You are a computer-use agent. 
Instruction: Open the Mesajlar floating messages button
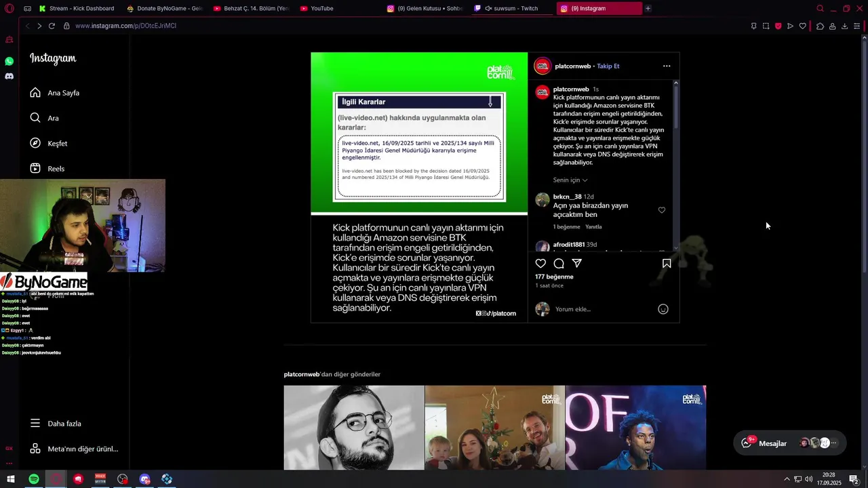[790, 443]
